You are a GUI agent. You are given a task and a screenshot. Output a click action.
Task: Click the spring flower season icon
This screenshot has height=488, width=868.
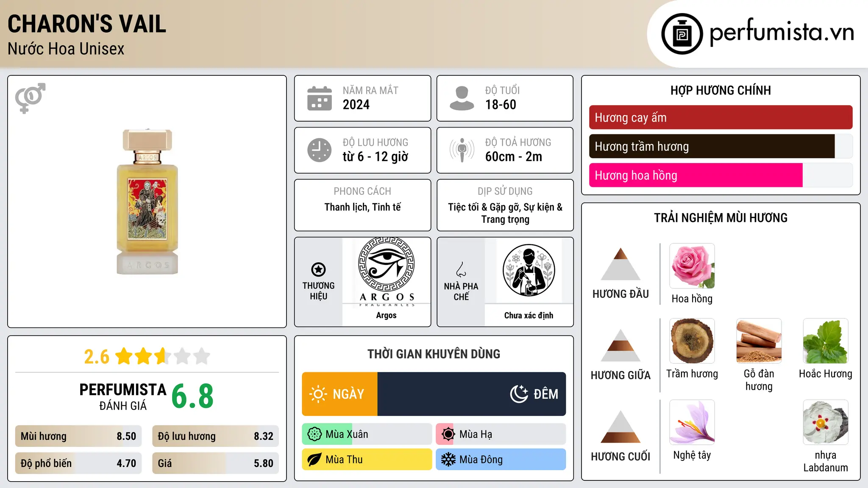pos(314,434)
